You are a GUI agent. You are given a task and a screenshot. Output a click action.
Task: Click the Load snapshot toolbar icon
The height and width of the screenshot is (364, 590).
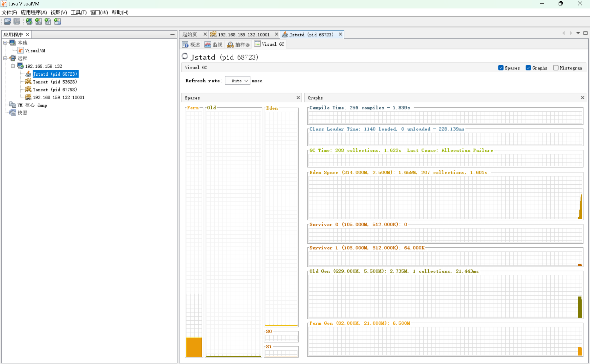point(7,22)
